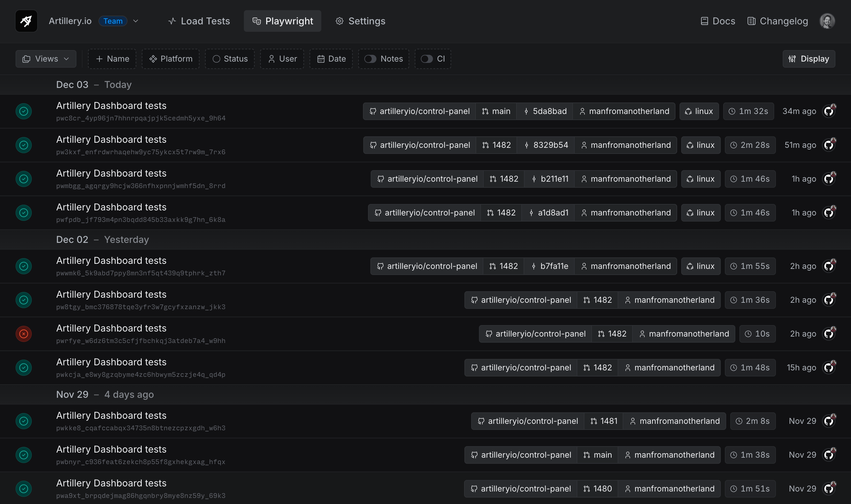Toggle the CI switch on or off
This screenshot has width=851, height=504.
(x=427, y=58)
